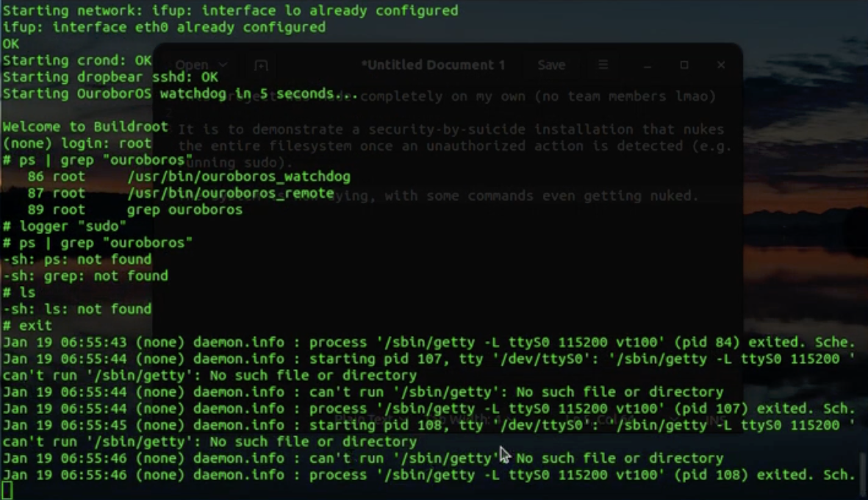
Task: Create a new document with the new-tab icon
Action: 261,65
